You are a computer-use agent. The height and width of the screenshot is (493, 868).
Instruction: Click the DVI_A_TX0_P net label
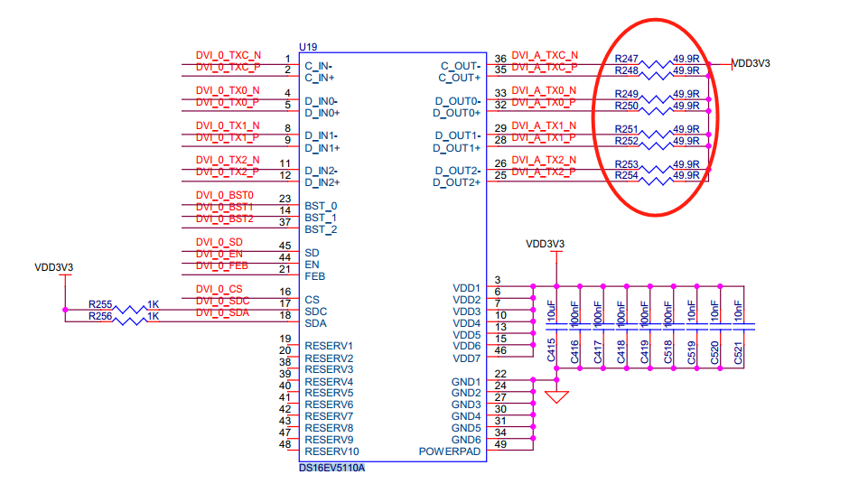(x=544, y=102)
